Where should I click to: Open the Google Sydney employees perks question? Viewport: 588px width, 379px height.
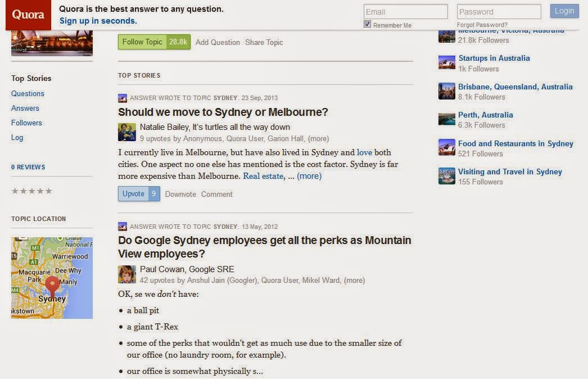pos(264,247)
